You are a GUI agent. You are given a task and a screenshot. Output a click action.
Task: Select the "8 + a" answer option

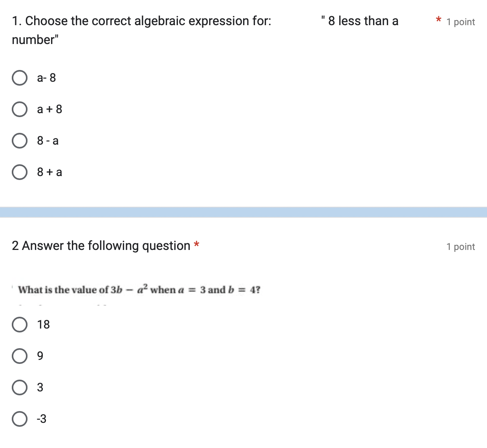(19, 172)
